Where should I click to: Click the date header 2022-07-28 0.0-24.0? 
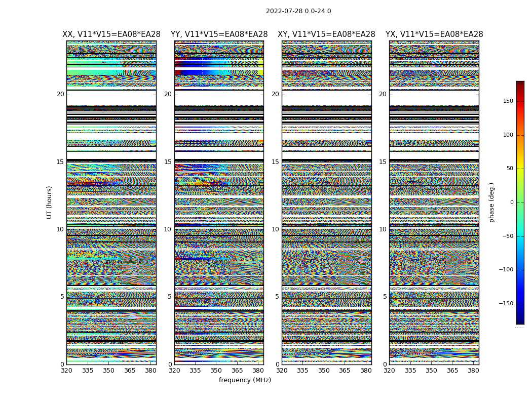(x=298, y=11)
